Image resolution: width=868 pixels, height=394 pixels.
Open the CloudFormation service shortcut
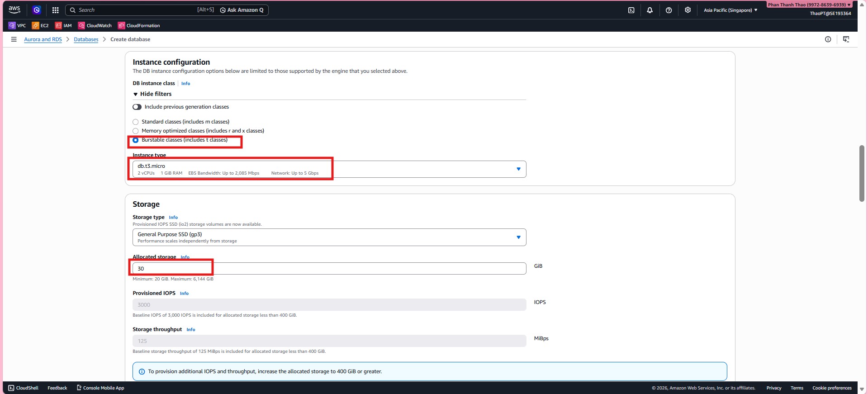tap(139, 25)
